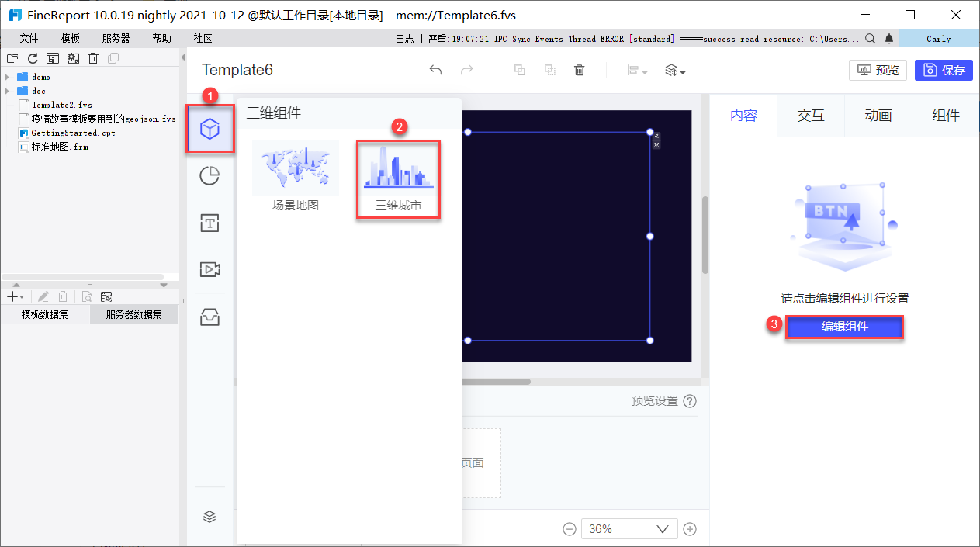This screenshot has width=980, height=547.
Task: Click the 编辑组件 button
Action: click(x=845, y=327)
